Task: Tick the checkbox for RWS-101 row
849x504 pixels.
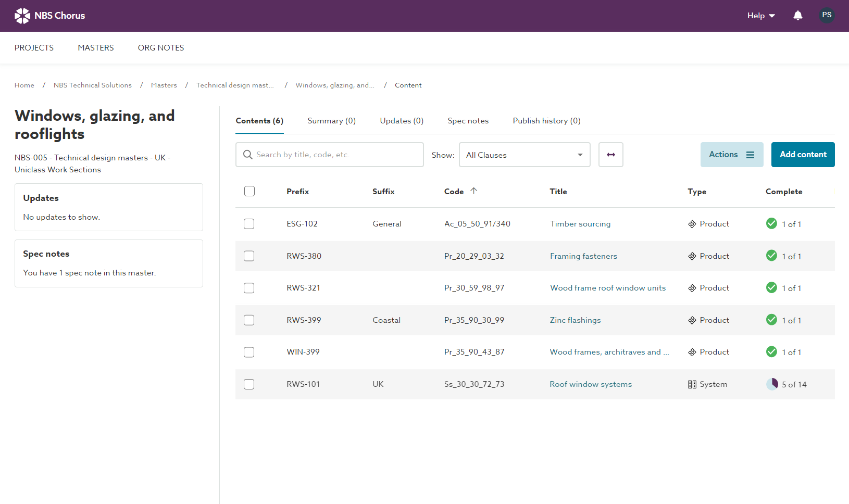Action: pos(249,384)
